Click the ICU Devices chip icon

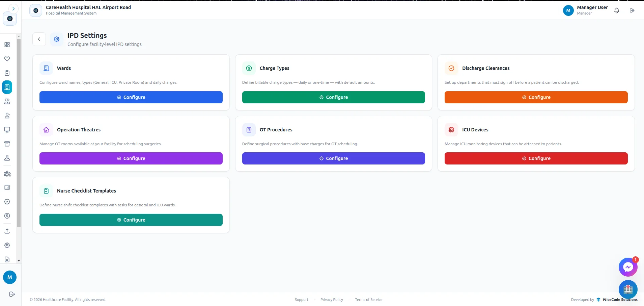(451, 130)
